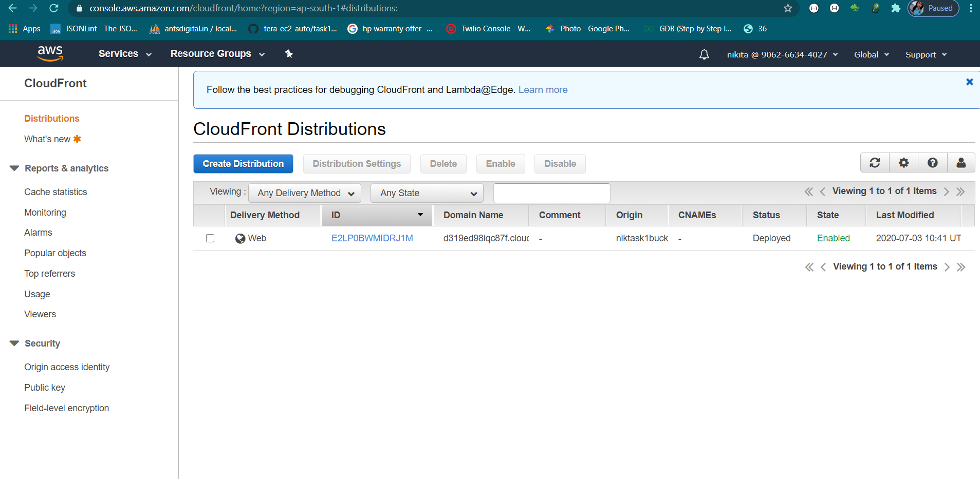Collapse the Reports & analytics section
980x479 pixels.
point(14,168)
